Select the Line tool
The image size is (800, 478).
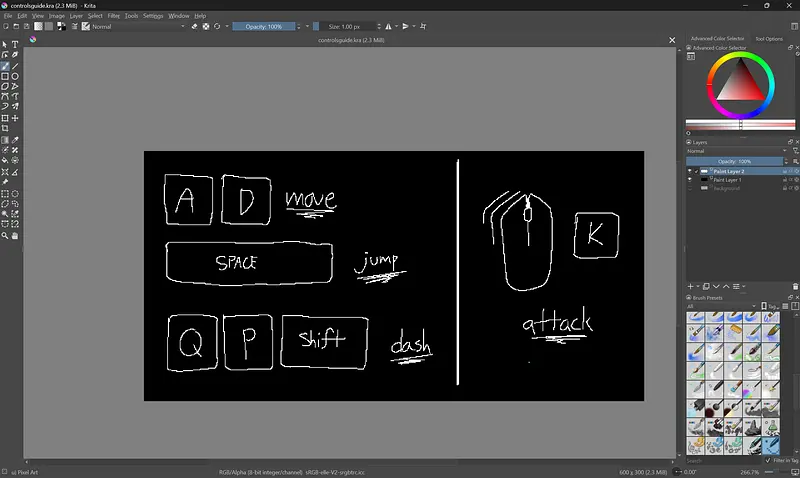pos(15,66)
